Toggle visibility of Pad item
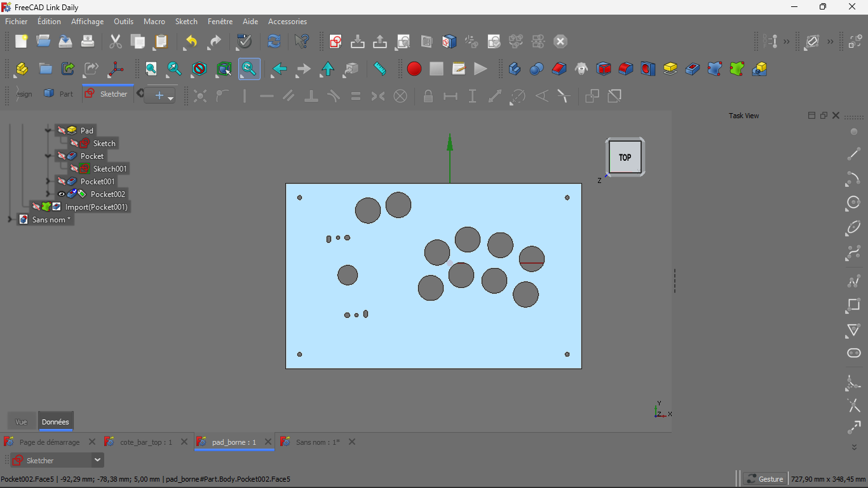Viewport: 868px width, 488px height. coord(61,130)
